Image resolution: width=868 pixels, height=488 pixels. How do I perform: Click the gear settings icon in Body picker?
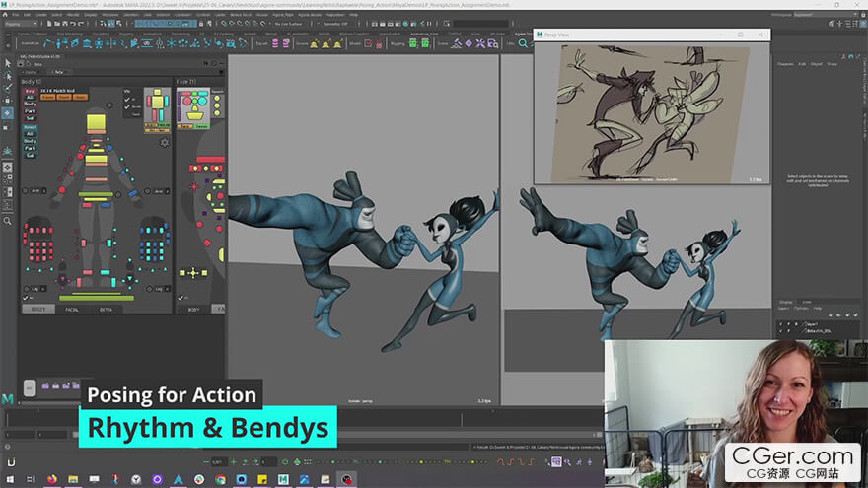click(164, 143)
